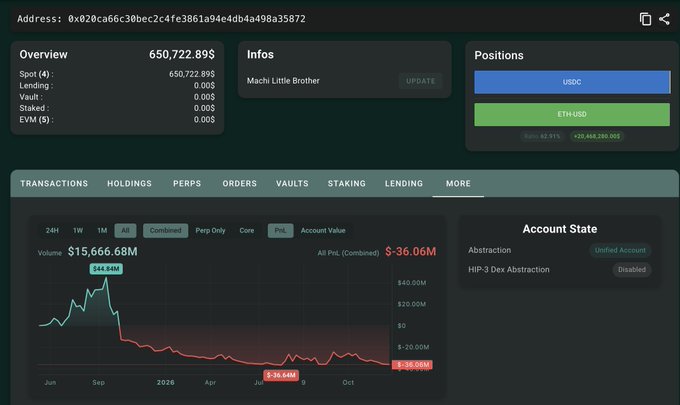Screen dimensions: 680x405
Task: Show the PnL chart
Action: click(281, 231)
